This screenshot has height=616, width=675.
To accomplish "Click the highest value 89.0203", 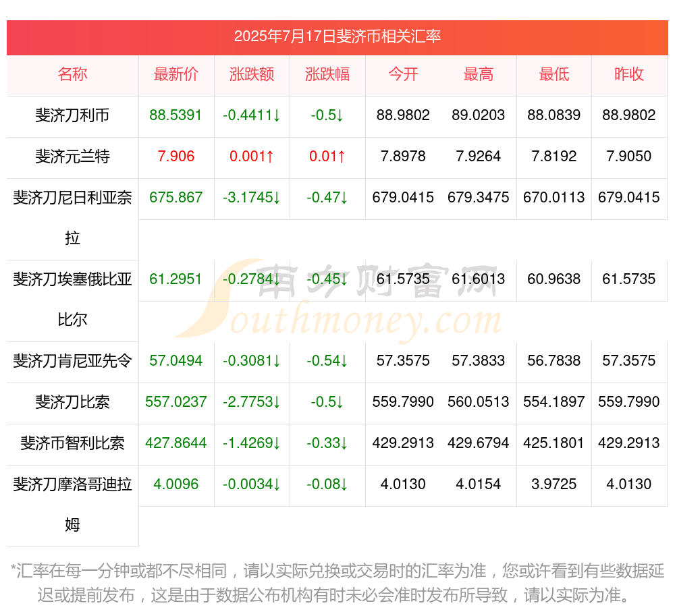I will click(479, 115).
